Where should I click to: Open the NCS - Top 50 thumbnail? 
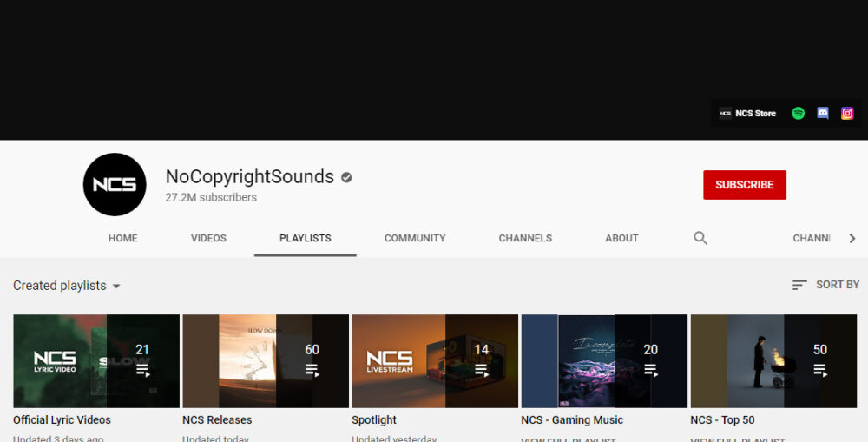point(774,361)
